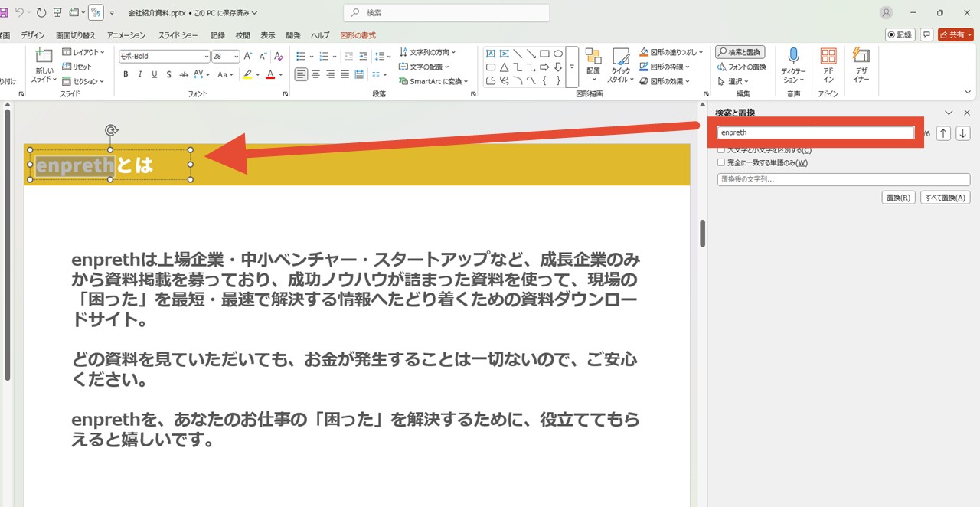Viewport: 980px width, 507px height.
Task: Align text left
Action: (x=301, y=74)
